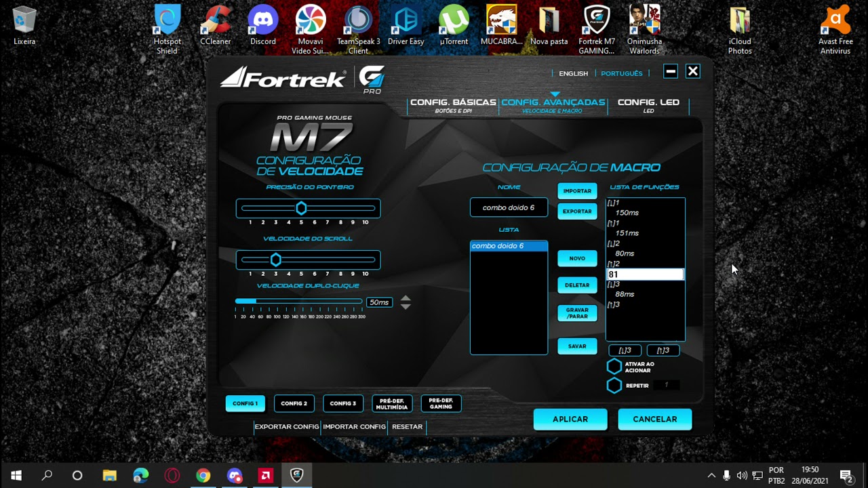Select Pré-Def. Multimídia profile
This screenshot has height=488, width=868.
tap(392, 403)
